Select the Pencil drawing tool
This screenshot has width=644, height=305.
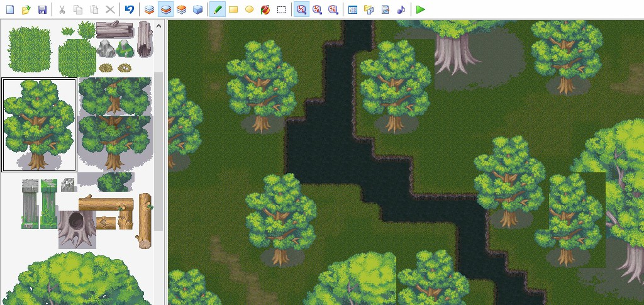(x=217, y=9)
